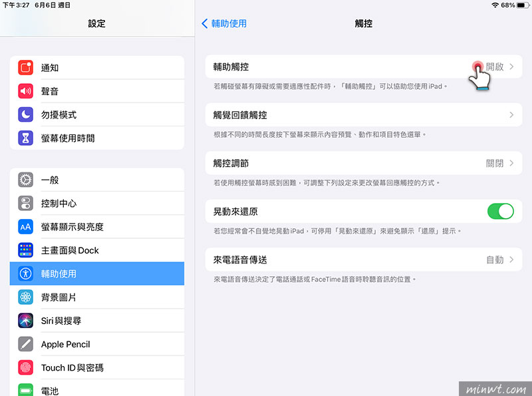
Task: Open the 輔助觸控 setting
Action: click(x=363, y=67)
